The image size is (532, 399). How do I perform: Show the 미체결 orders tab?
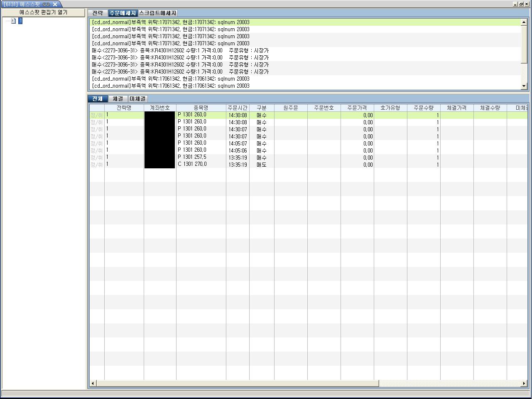click(x=137, y=99)
